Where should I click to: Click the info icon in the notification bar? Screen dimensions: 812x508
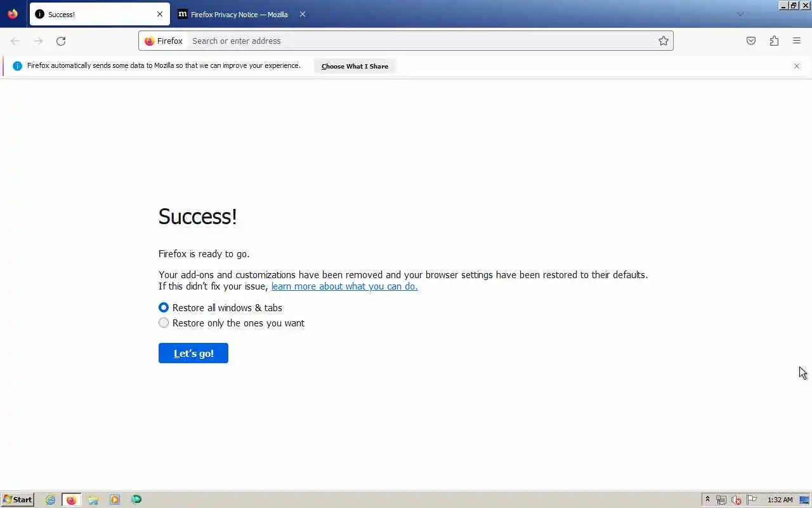(x=17, y=66)
